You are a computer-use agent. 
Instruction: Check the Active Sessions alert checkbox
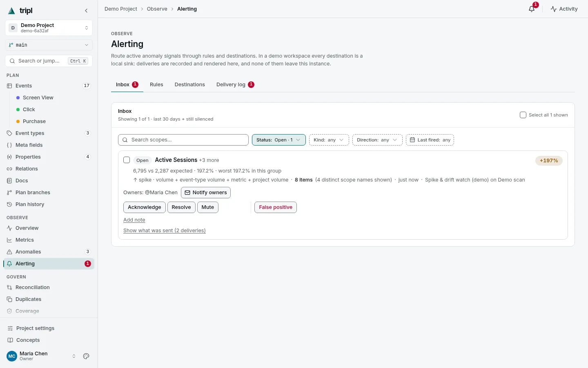pos(127,160)
